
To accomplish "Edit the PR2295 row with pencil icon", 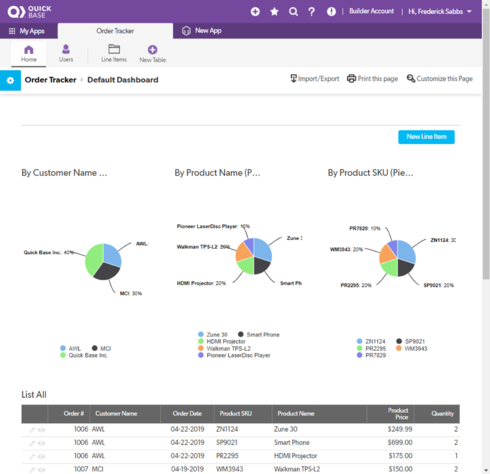I will click(x=32, y=457).
